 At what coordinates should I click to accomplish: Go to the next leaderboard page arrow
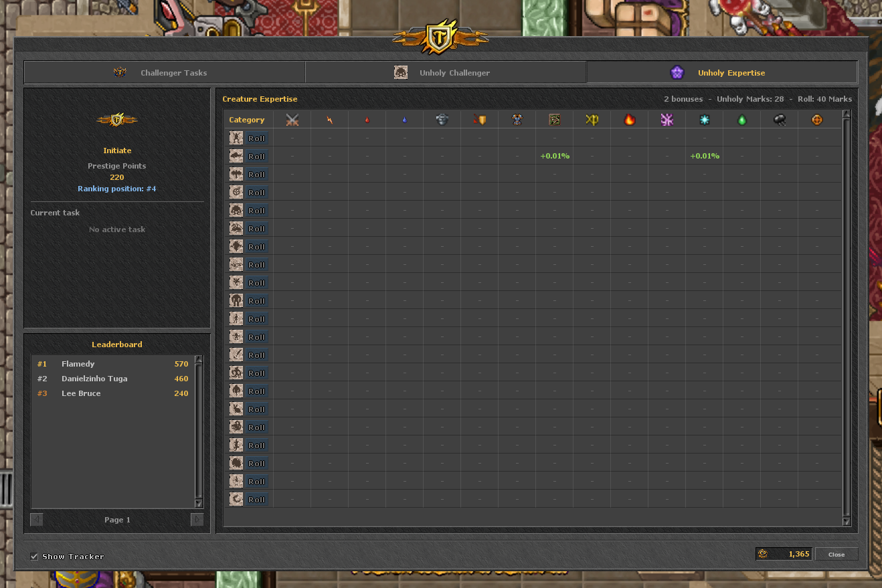tap(197, 519)
